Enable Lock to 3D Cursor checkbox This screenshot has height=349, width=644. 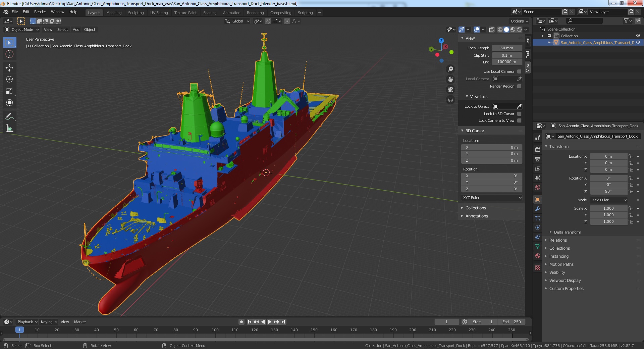click(x=519, y=114)
